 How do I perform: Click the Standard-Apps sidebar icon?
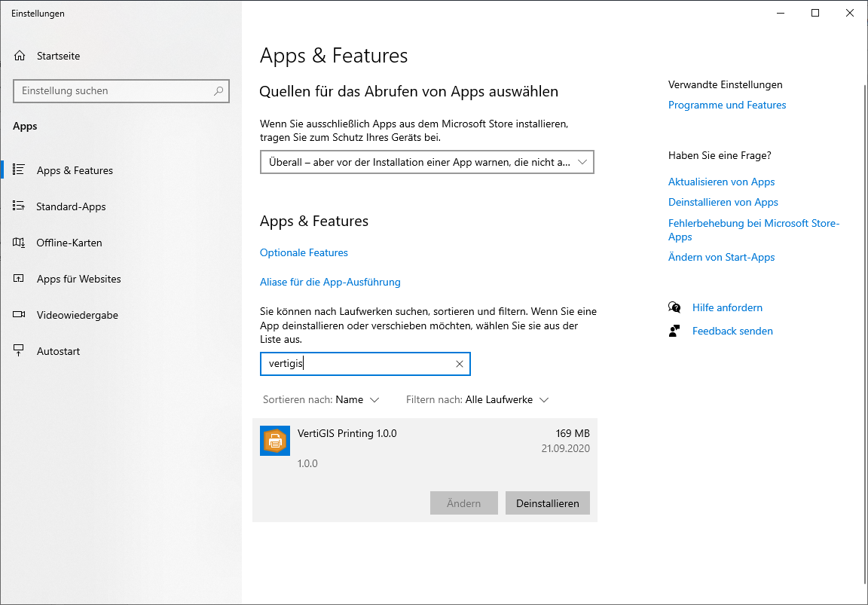pyautogui.click(x=20, y=206)
